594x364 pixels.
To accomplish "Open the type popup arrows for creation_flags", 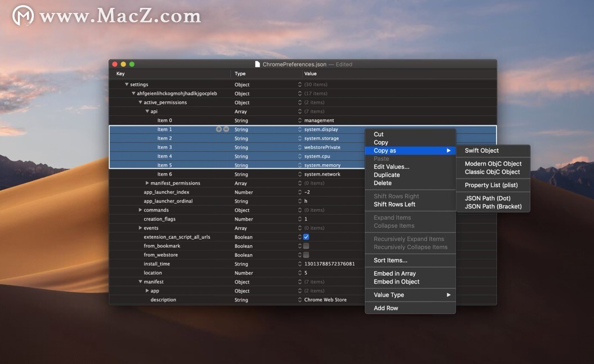I will 300,219.
